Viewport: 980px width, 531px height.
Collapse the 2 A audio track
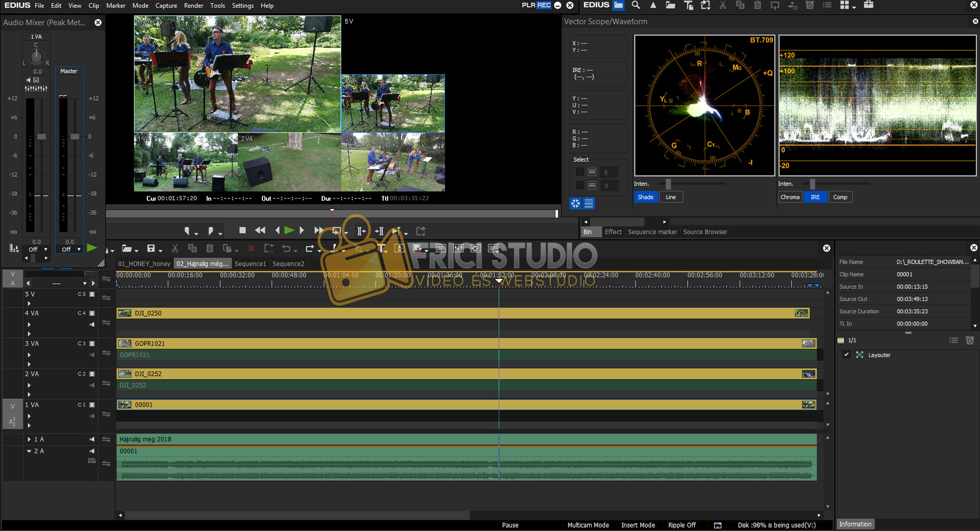pos(29,451)
